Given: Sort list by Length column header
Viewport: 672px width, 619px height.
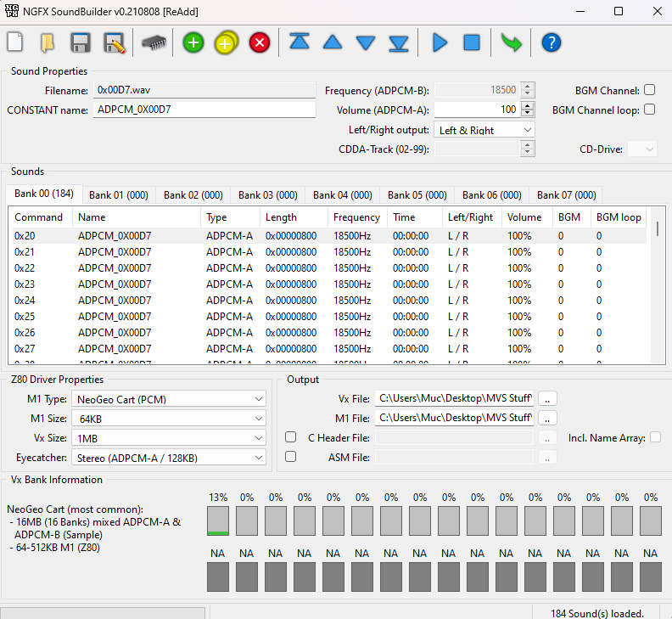Looking at the screenshot, I should pyautogui.click(x=294, y=217).
